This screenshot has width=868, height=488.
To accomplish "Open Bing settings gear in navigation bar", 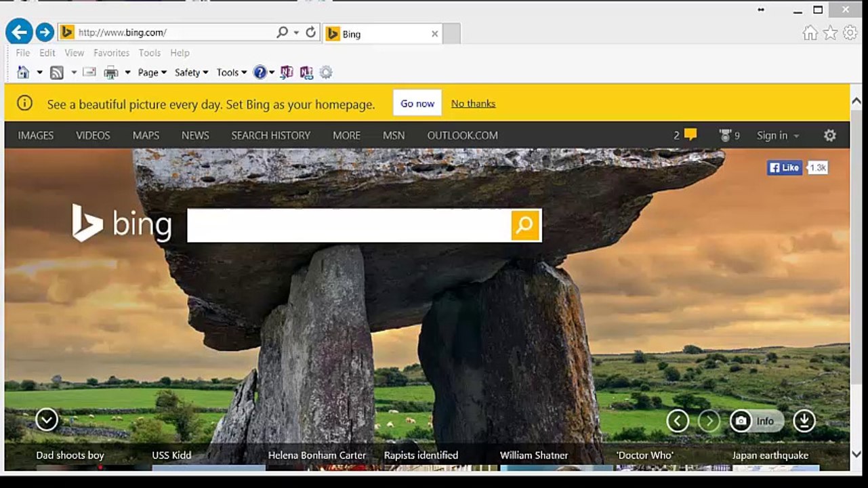I will pyautogui.click(x=830, y=136).
